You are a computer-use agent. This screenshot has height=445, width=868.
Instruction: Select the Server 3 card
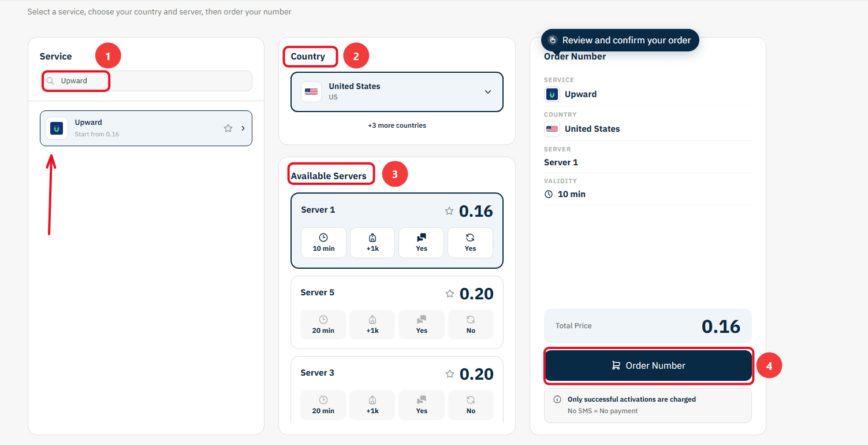(x=397, y=390)
